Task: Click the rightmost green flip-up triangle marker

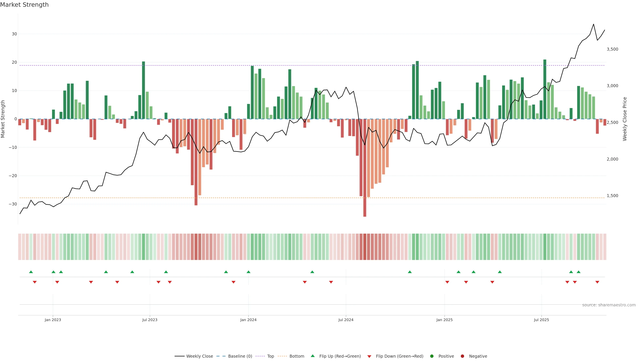Action: coord(578,272)
